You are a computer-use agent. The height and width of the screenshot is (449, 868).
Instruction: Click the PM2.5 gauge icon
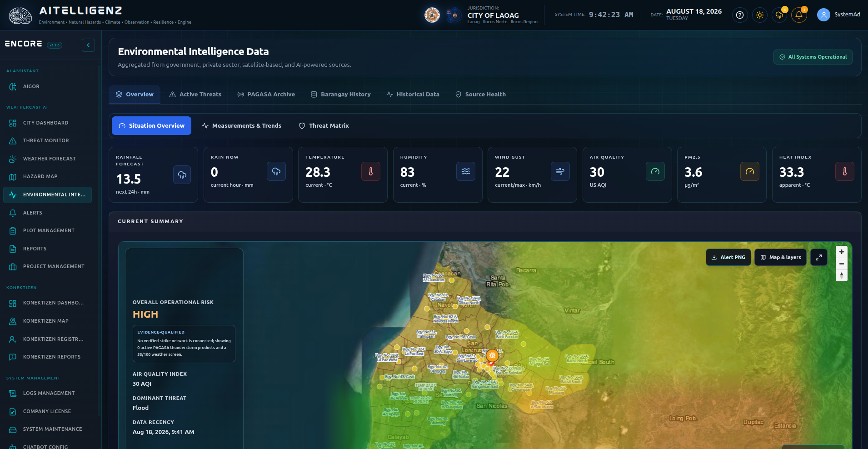coord(750,171)
